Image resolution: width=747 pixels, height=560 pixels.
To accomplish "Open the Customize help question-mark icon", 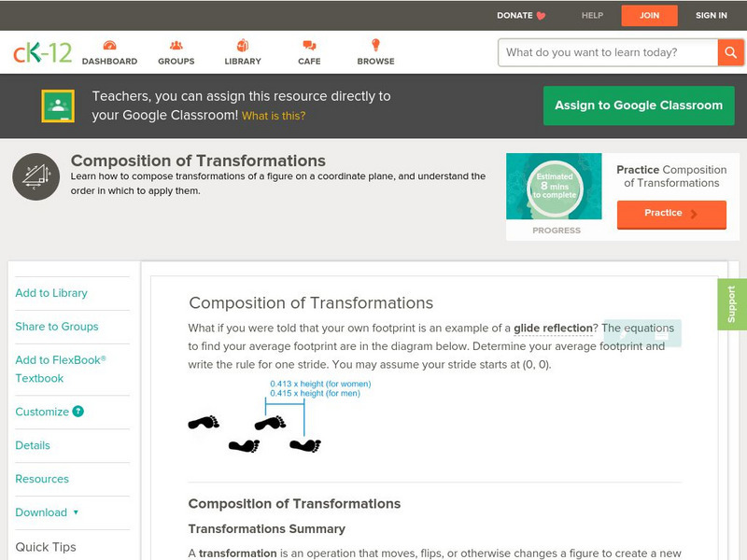I will (x=78, y=412).
